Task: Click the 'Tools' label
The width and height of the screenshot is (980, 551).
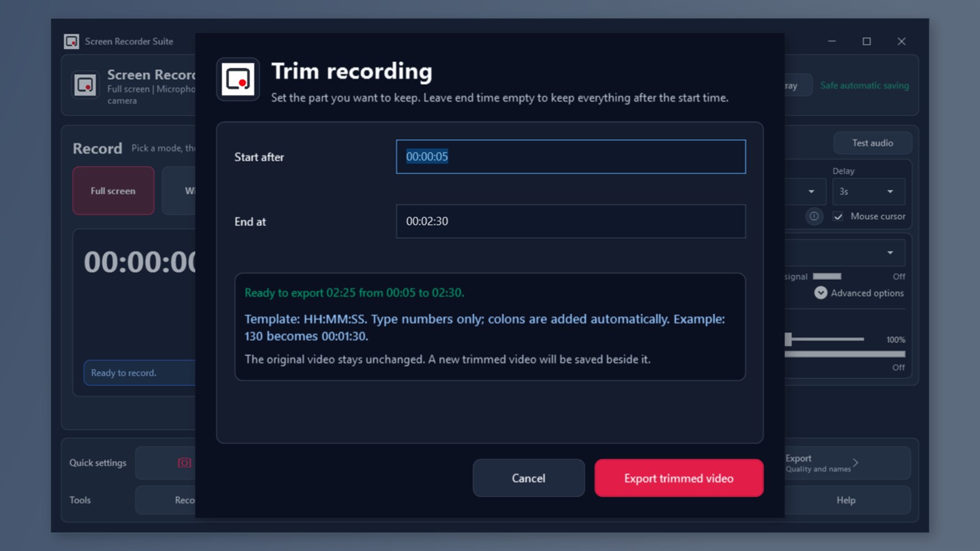Action: point(80,500)
